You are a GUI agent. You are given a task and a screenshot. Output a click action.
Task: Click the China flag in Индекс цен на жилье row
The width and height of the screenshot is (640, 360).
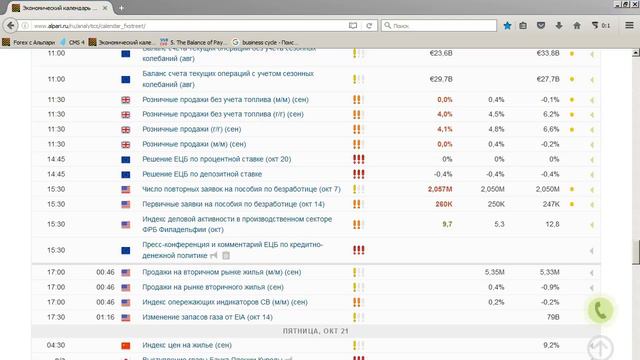(126, 346)
